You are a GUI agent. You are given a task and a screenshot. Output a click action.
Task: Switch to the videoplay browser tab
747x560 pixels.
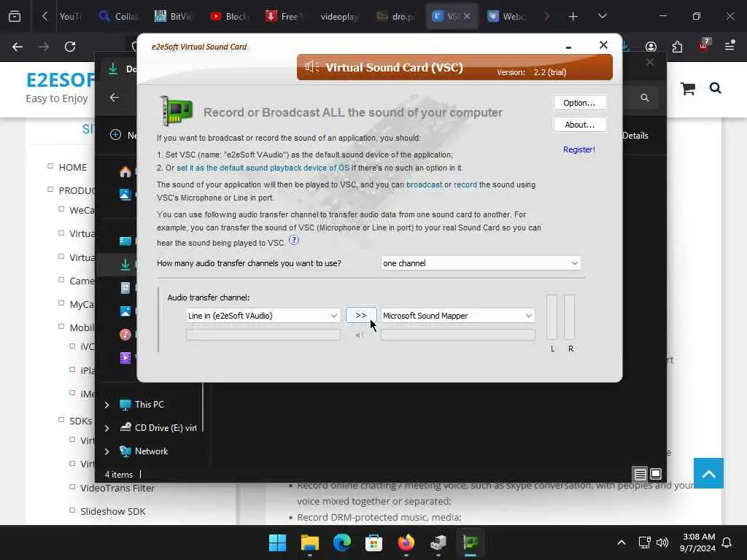coord(338,16)
